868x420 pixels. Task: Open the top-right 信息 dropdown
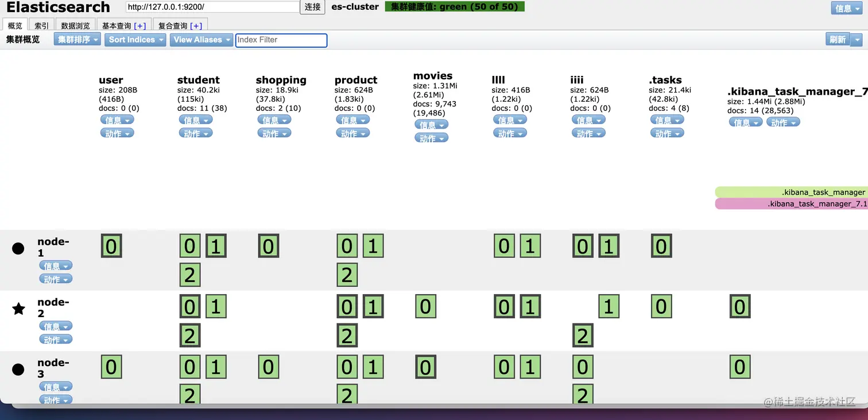847,8
